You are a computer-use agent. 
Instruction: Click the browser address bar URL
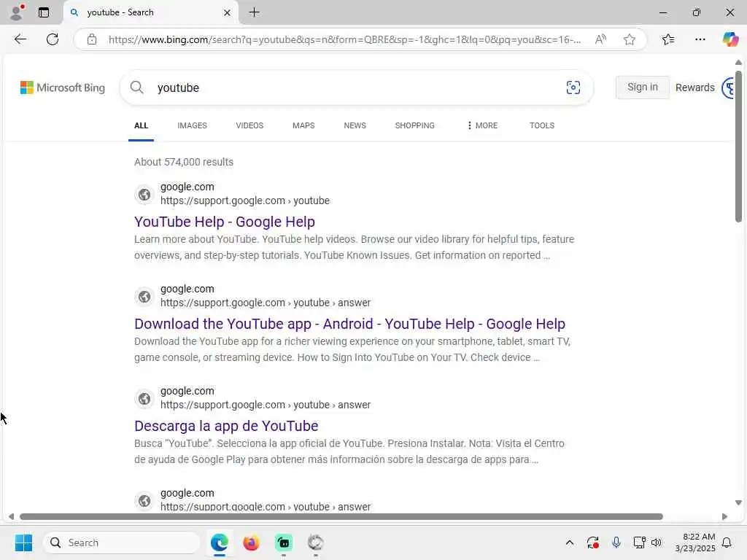pos(344,39)
